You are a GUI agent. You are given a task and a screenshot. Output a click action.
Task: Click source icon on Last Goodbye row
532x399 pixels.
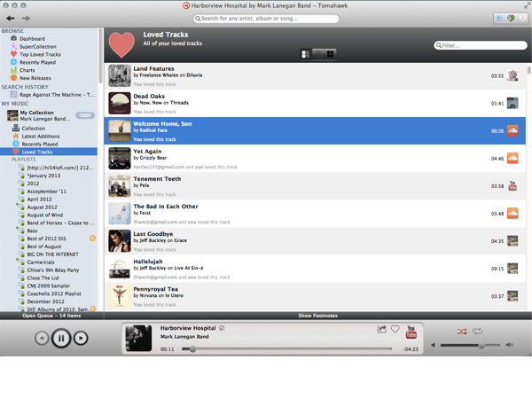point(512,241)
